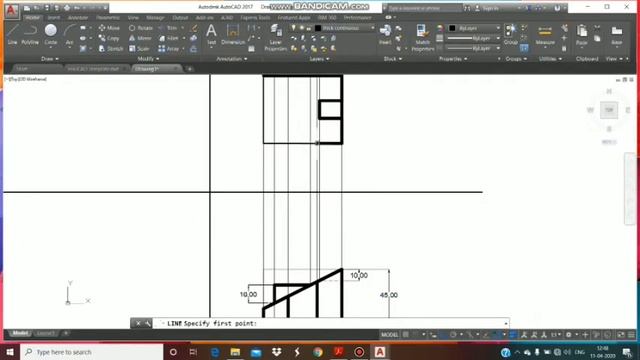Viewport: 640px width, 360px height.
Task: Click the Trim tool
Action: tap(168, 28)
